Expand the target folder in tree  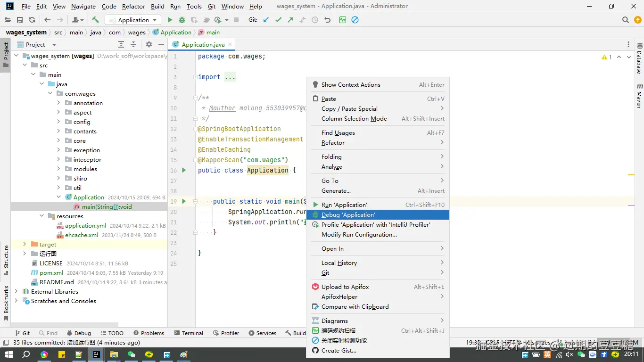[25, 245]
